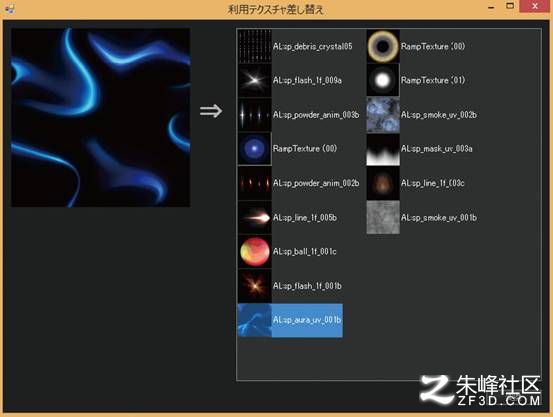Open the window icon system menu
Screen dimensions: 553x417
(x=8, y=8)
